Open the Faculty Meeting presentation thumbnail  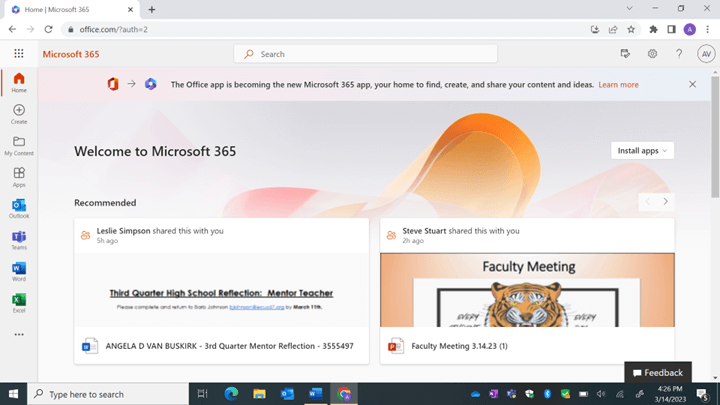point(527,290)
